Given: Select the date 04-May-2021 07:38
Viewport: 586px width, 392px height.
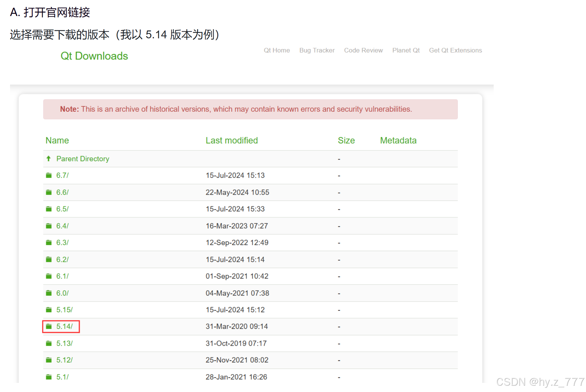Looking at the screenshot, I should pyautogui.click(x=237, y=293).
